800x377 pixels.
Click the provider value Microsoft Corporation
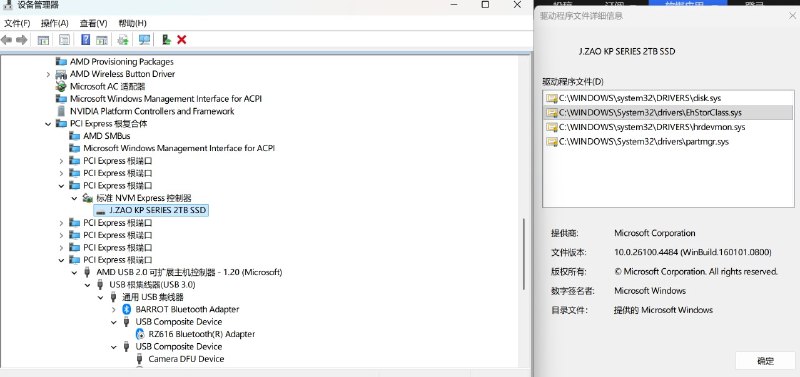coord(655,233)
